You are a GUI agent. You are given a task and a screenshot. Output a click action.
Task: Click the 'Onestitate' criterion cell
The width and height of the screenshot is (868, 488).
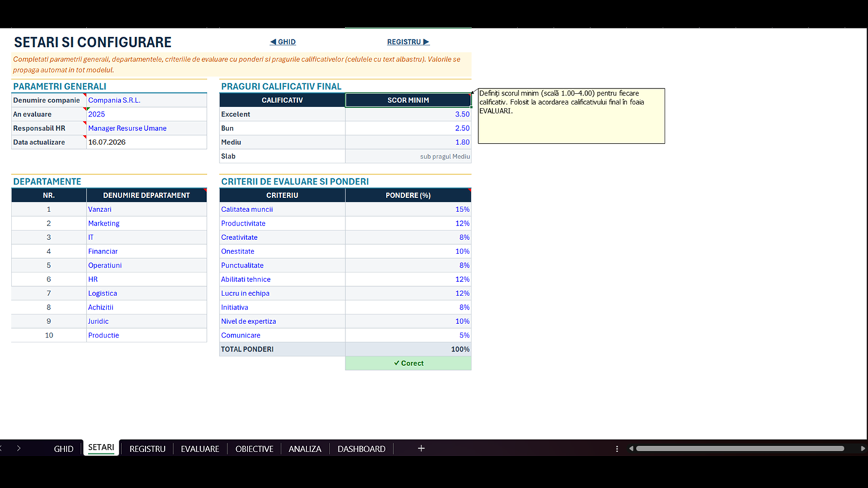tap(282, 251)
